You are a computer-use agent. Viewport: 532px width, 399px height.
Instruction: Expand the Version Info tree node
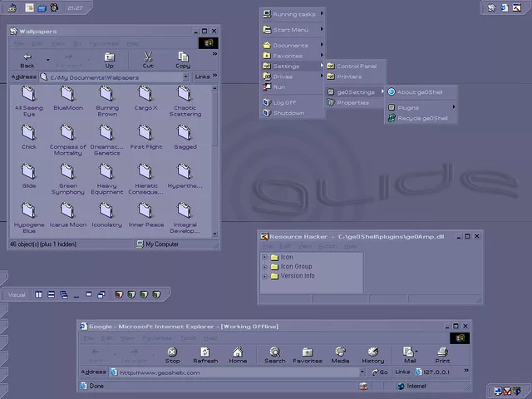pos(265,276)
